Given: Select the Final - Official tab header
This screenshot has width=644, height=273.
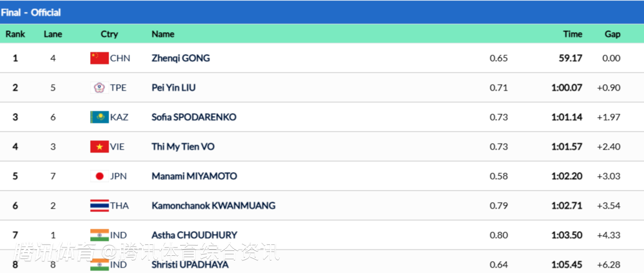Looking at the screenshot, I should pyautogui.click(x=31, y=12).
